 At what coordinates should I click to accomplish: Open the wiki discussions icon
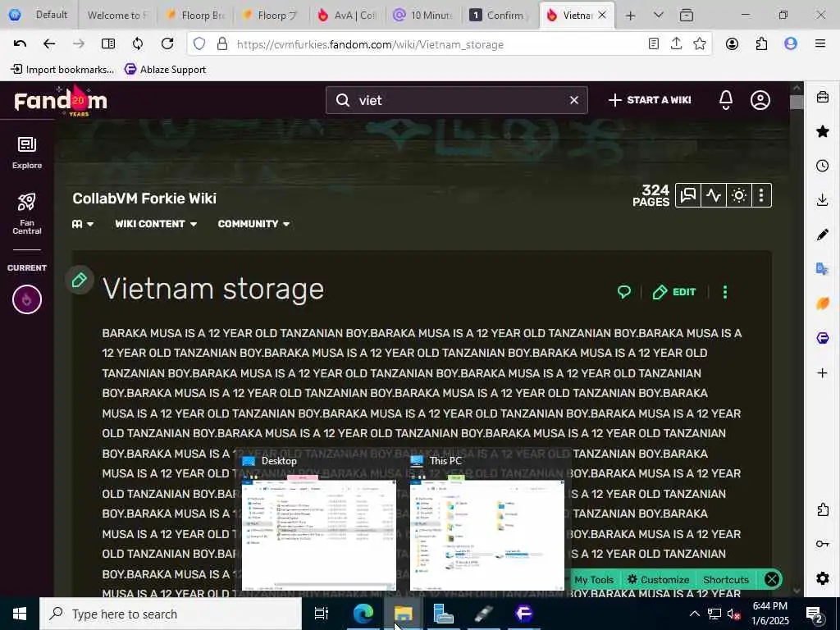(x=688, y=195)
